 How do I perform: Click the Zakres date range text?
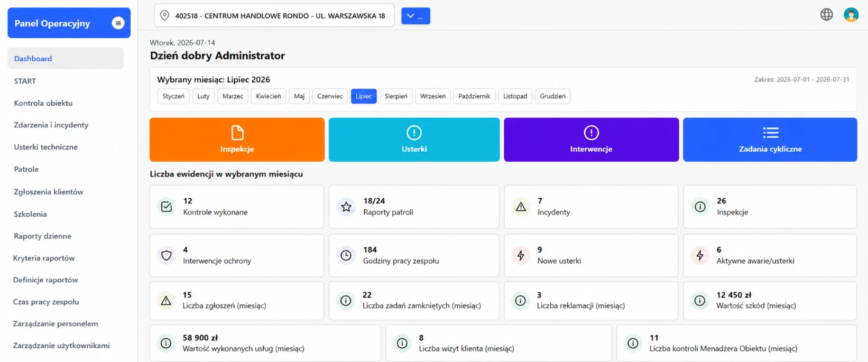click(801, 80)
